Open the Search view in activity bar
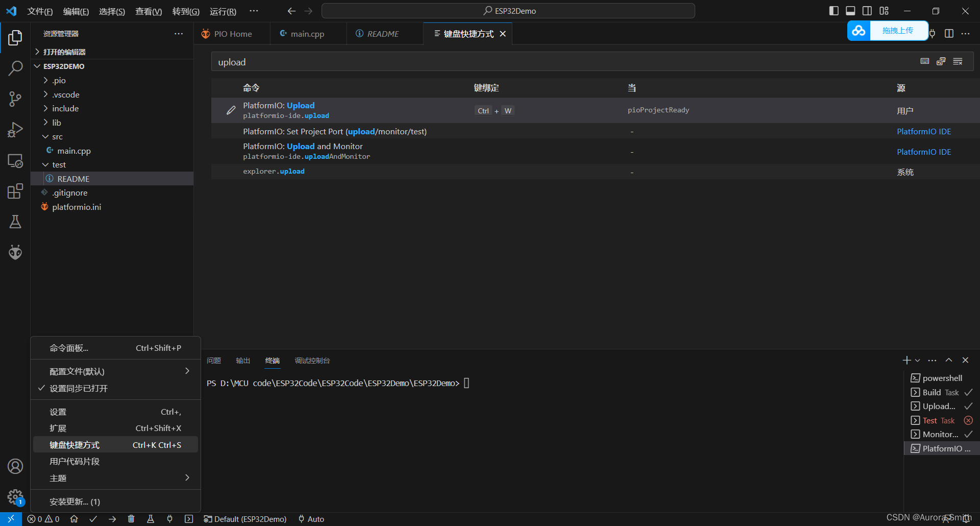 click(15, 68)
